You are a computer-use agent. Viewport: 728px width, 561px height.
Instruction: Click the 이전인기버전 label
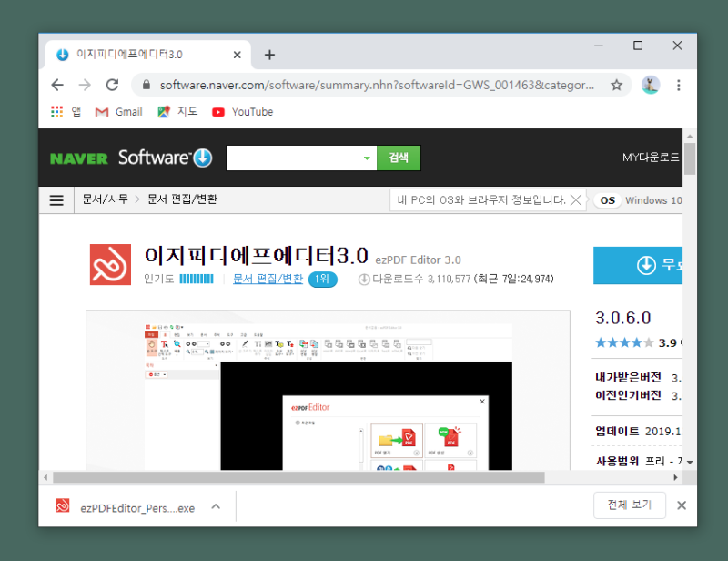click(628, 395)
